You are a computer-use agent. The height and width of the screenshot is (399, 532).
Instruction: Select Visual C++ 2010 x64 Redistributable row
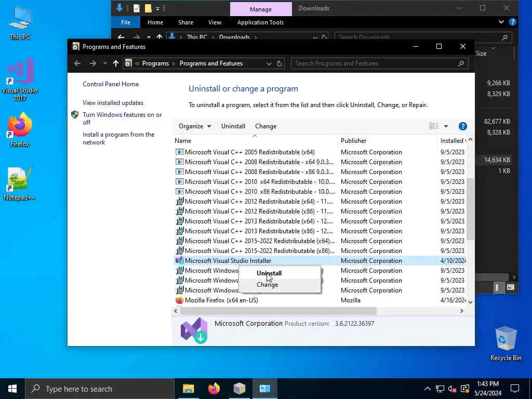320,181
